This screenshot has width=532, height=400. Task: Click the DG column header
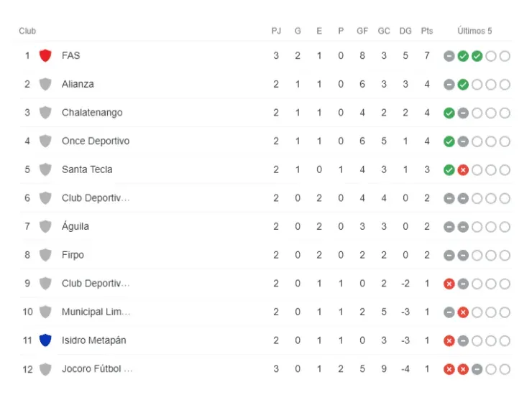(405, 31)
